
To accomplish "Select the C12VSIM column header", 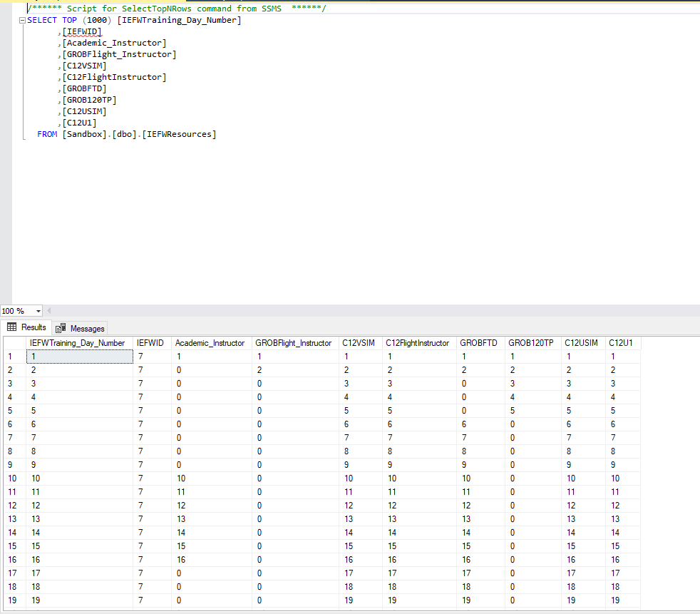I will click(360, 343).
